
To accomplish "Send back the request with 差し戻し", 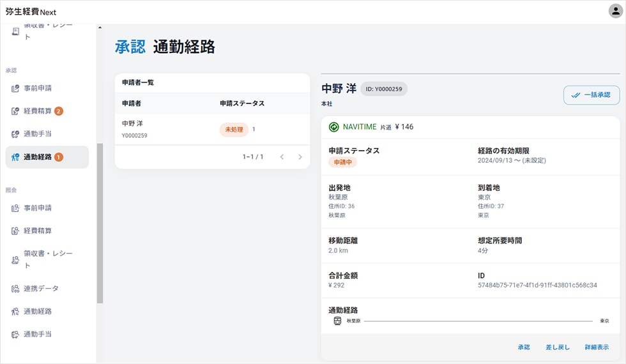I will (x=557, y=347).
